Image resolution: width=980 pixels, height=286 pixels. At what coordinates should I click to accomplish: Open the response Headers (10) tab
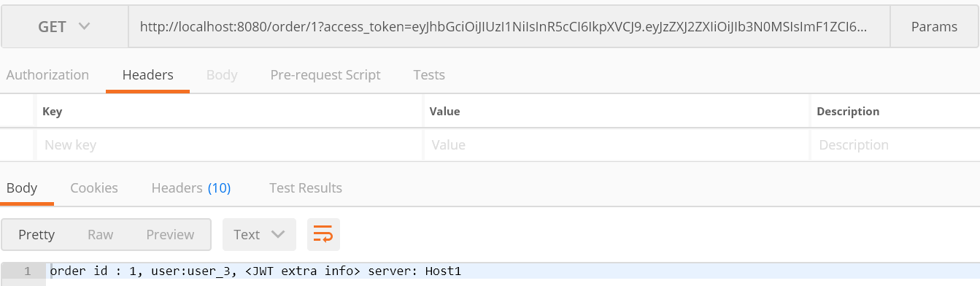(x=191, y=188)
